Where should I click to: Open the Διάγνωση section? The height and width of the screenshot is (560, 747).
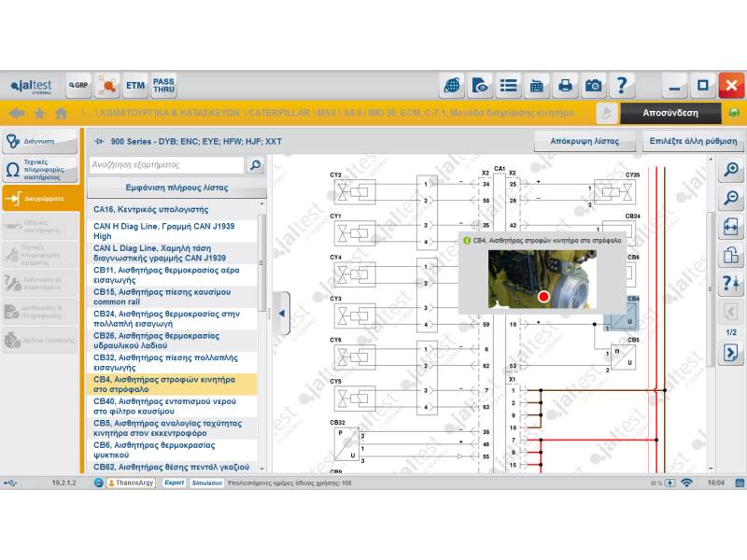(40, 142)
